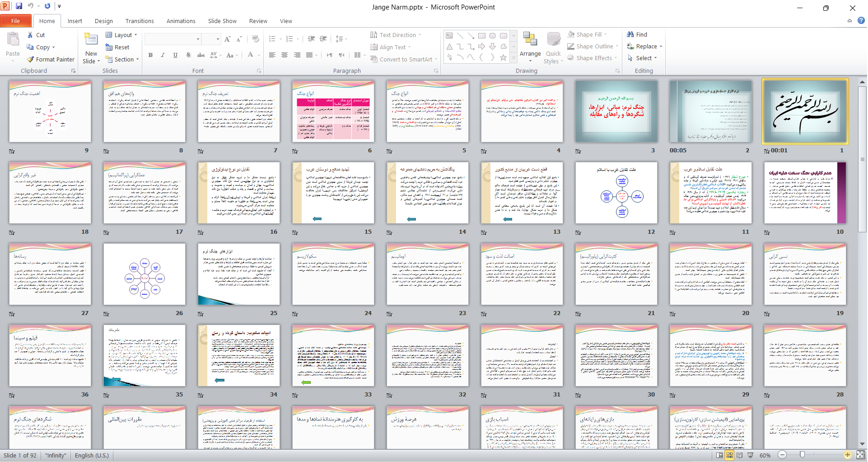Select the 5-Point Star shape
868x462 pixels.
click(503, 57)
